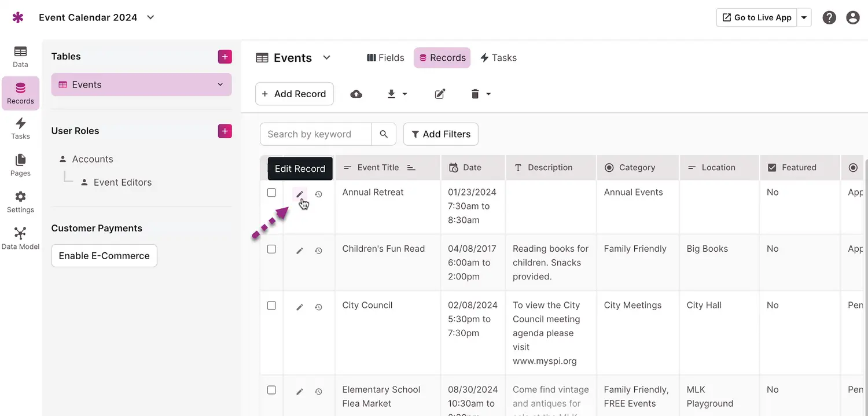Click the batch edit records icon

(440, 94)
